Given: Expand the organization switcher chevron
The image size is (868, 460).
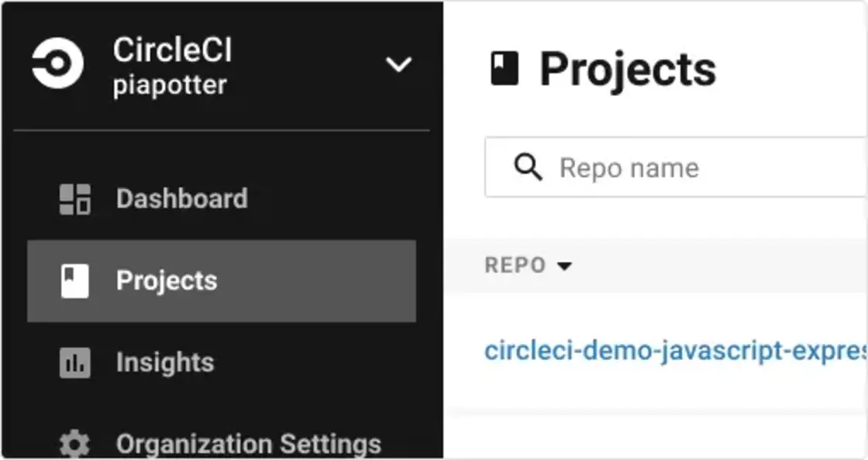Looking at the screenshot, I should click(398, 65).
